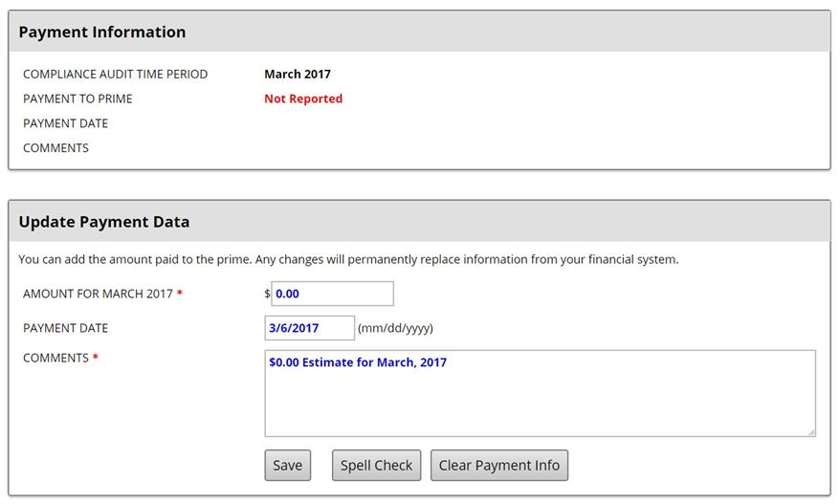Select the 'March 2017' audit period value
Screen dimensions: 840x504
click(x=297, y=74)
